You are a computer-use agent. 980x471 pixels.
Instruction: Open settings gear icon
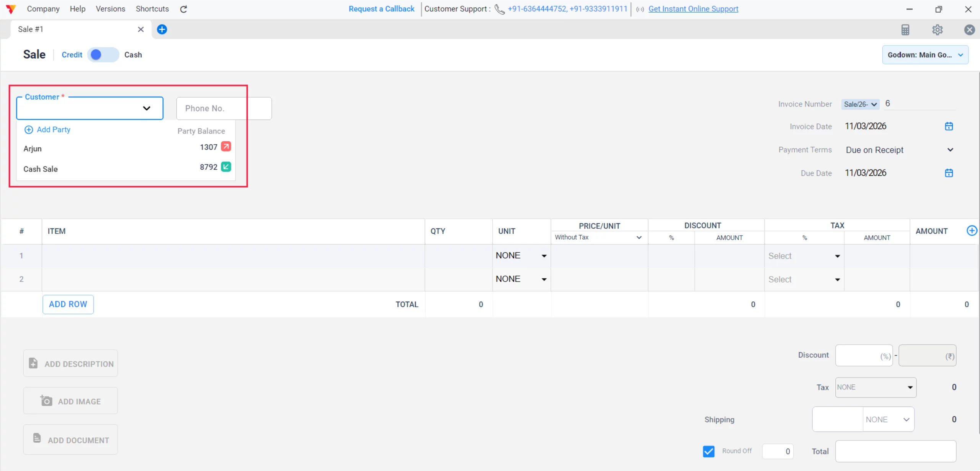937,29
